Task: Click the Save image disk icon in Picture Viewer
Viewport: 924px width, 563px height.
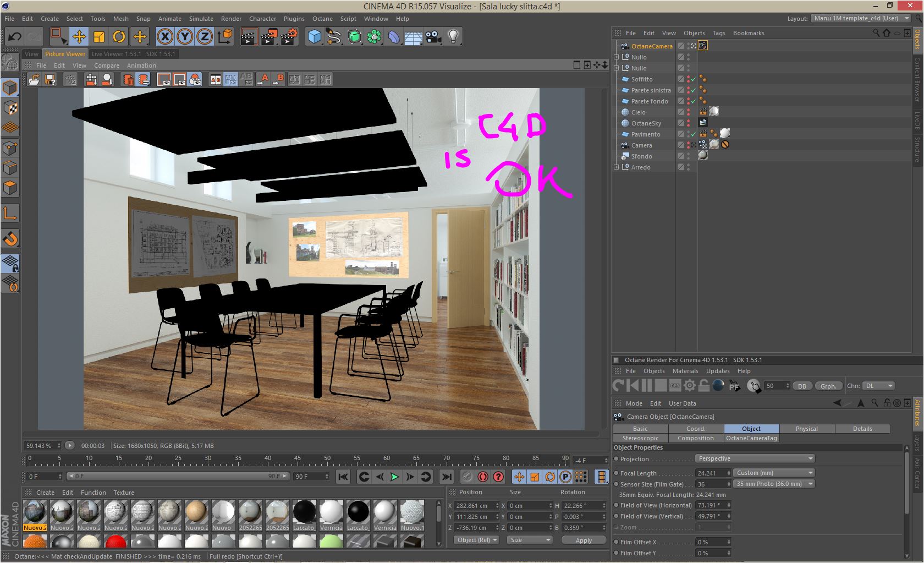Action: 50,80
